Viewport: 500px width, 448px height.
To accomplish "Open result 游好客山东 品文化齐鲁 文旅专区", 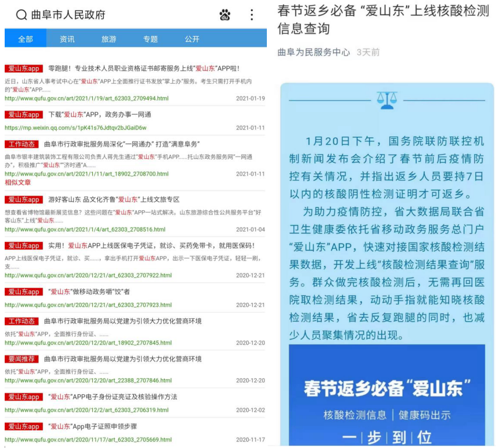I will 114,199.
